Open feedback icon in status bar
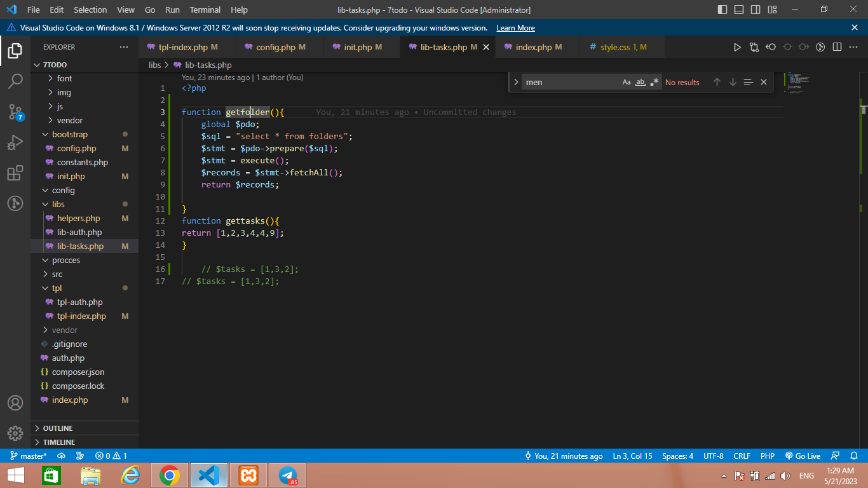Viewport: 868px width, 488px height. [x=836, y=456]
